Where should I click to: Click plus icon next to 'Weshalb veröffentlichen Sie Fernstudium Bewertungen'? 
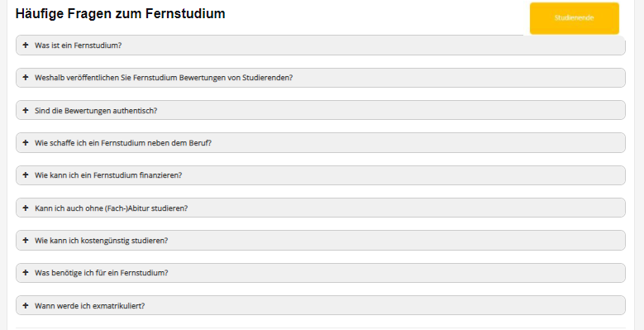click(x=26, y=77)
